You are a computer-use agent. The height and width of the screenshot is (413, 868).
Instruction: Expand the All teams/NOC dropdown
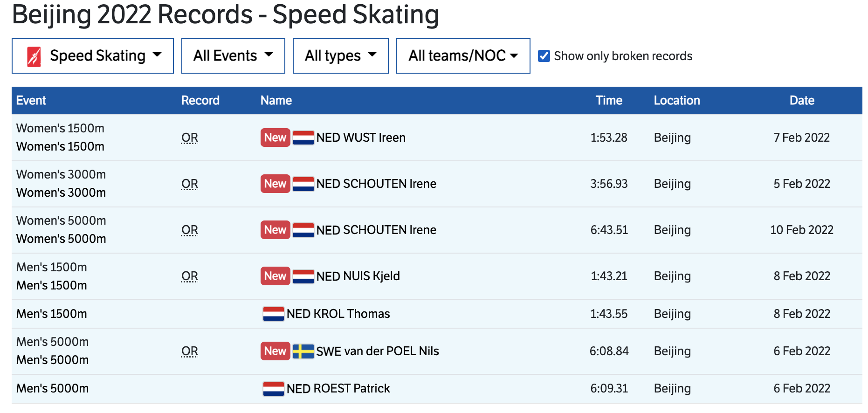point(463,56)
